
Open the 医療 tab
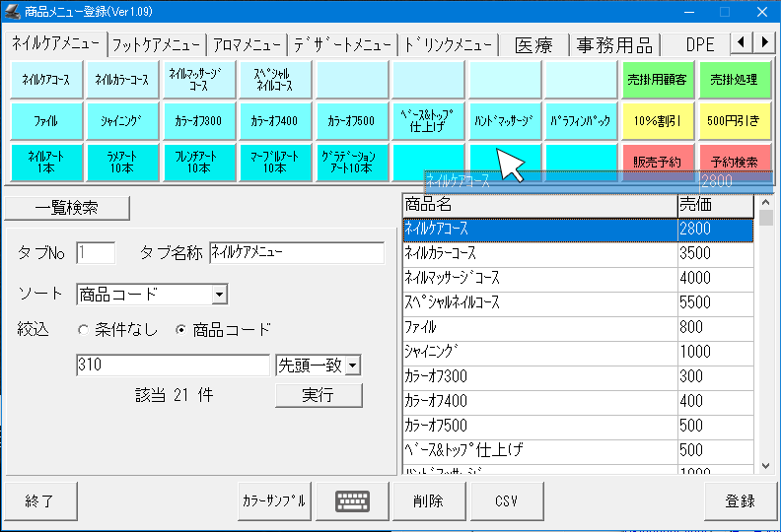(533, 44)
